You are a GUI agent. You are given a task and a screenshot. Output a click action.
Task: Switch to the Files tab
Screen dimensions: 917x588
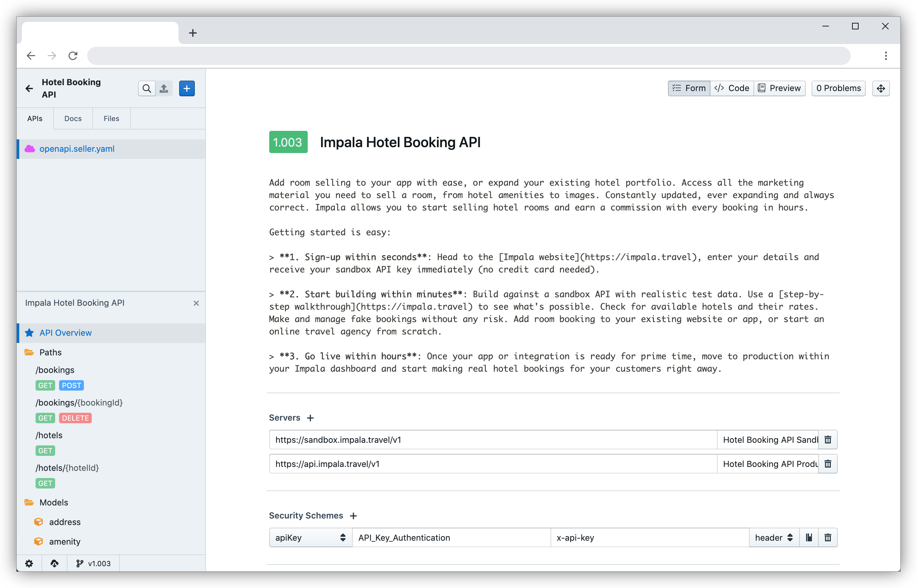111,118
